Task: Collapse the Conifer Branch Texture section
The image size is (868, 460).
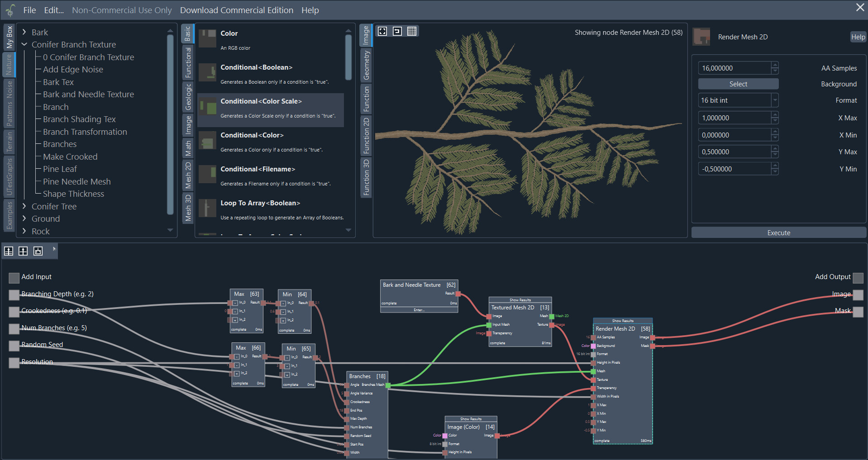Action: click(x=25, y=44)
